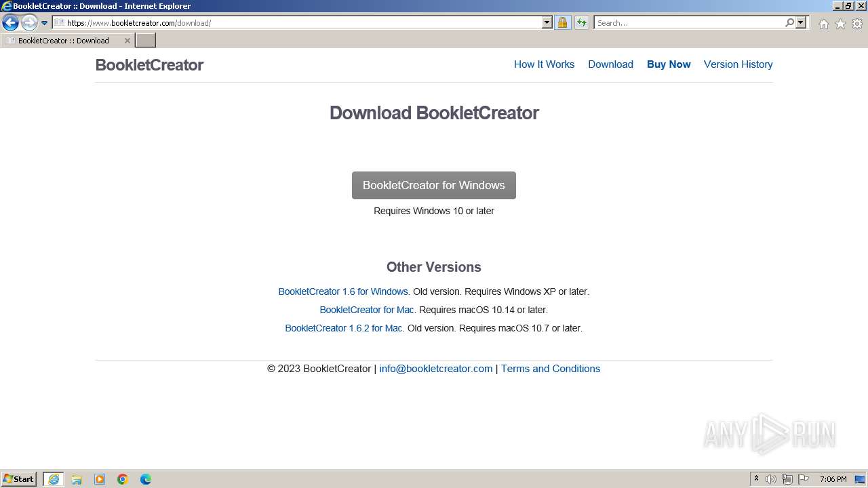
Task: Expand the search provider dropdown
Action: 801,22
